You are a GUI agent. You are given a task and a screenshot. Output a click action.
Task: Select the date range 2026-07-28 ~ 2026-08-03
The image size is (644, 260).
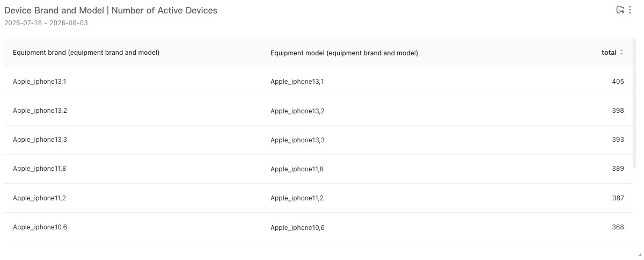pyautogui.click(x=46, y=23)
